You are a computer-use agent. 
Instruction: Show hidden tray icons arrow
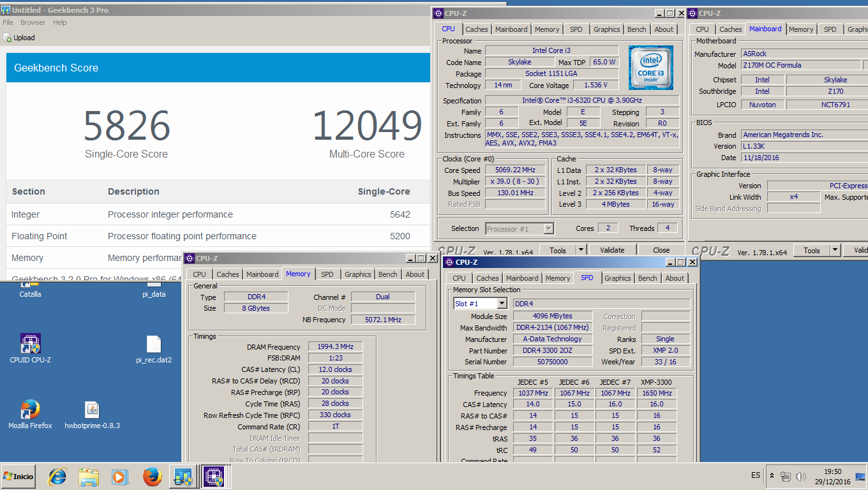coord(772,476)
